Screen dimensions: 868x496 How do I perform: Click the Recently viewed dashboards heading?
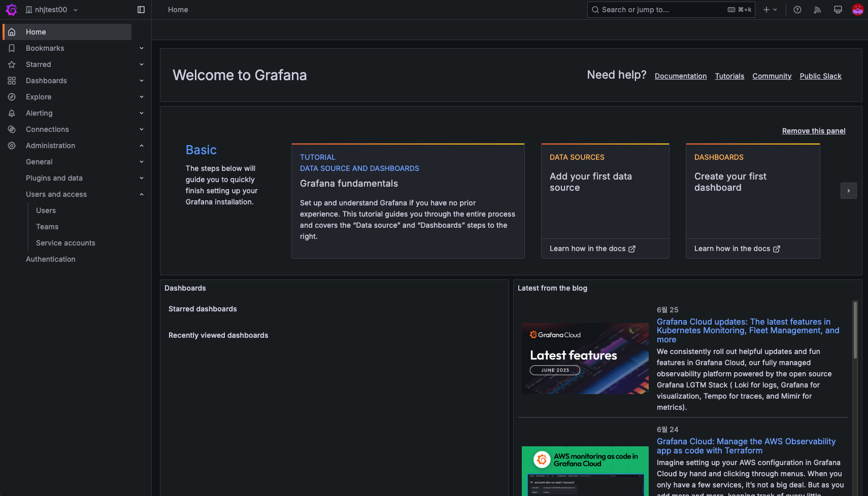point(218,335)
